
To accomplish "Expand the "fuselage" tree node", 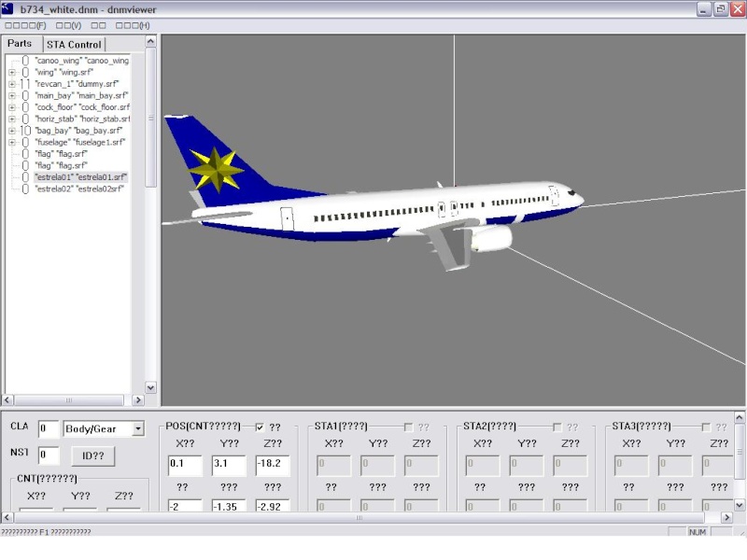I will click(12, 143).
